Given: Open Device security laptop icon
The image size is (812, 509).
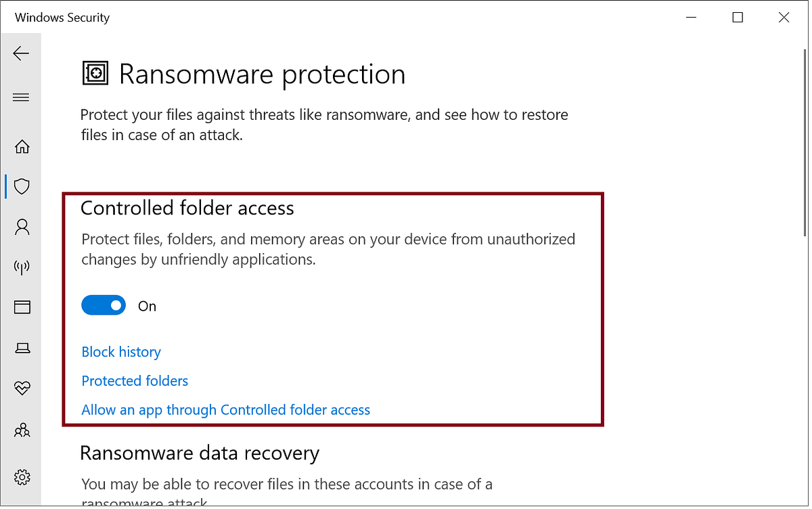Looking at the screenshot, I should coord(21,347).
